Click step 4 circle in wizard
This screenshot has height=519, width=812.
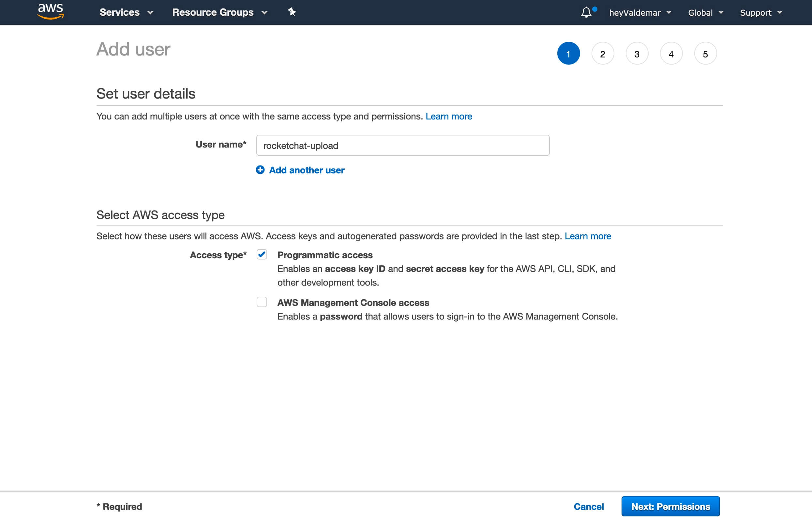tap(671, 54)
